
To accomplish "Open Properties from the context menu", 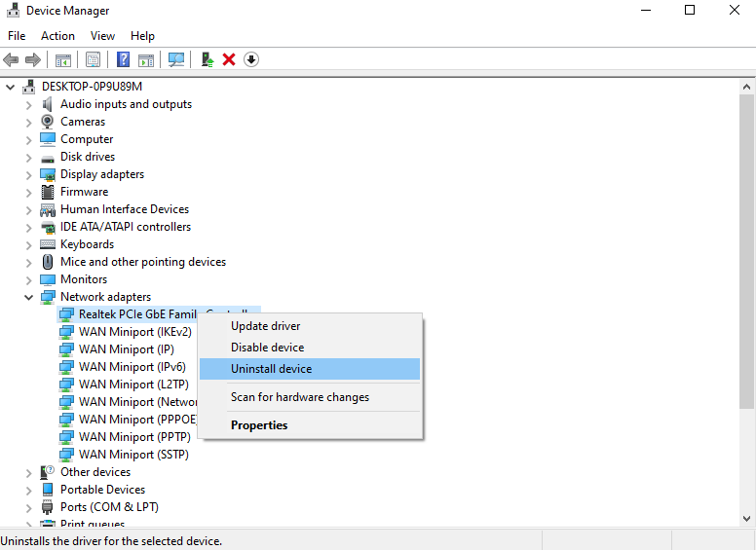I will coord(259,425).
